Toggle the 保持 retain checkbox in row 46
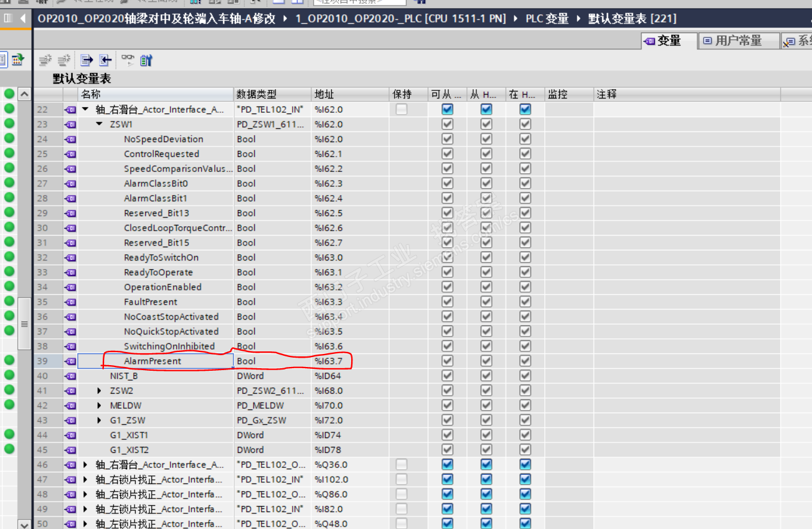The image size is (812, 529). click(x=402, y=465)
